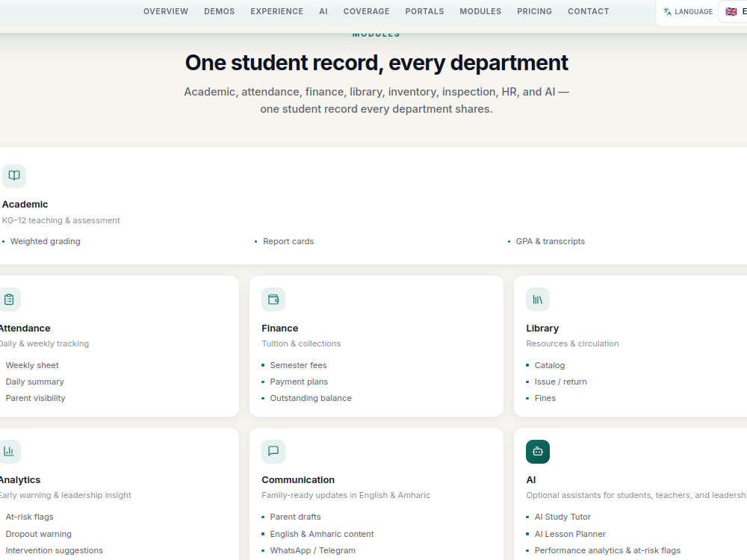
Task: Click 'Semester fees' under Finance
Action: (x=298, y=365)
